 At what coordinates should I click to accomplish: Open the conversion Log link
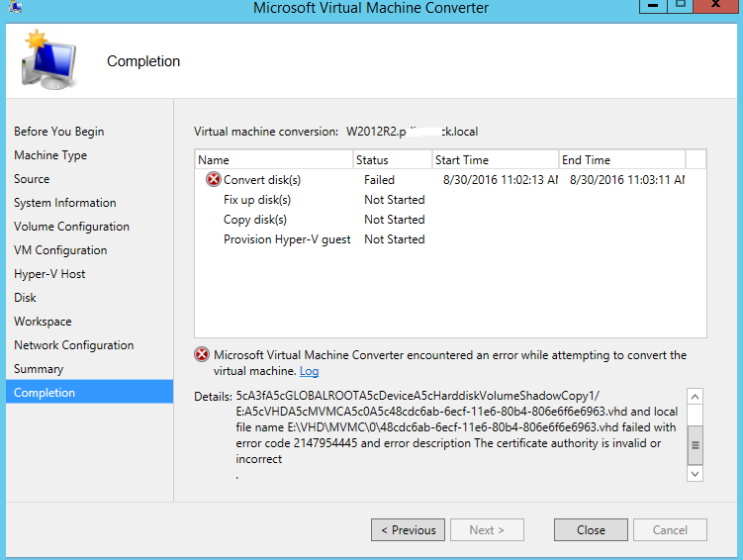[309, 371]
